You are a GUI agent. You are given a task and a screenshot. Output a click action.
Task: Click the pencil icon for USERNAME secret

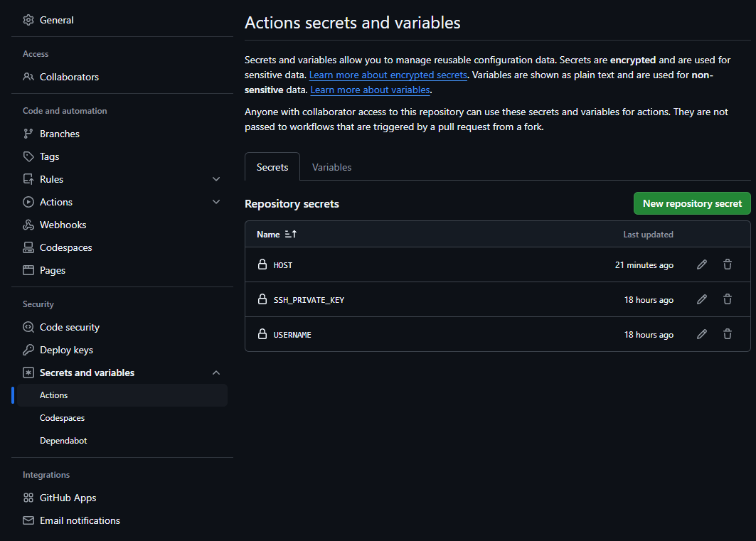pyautogui.click(x=702, y=334)
